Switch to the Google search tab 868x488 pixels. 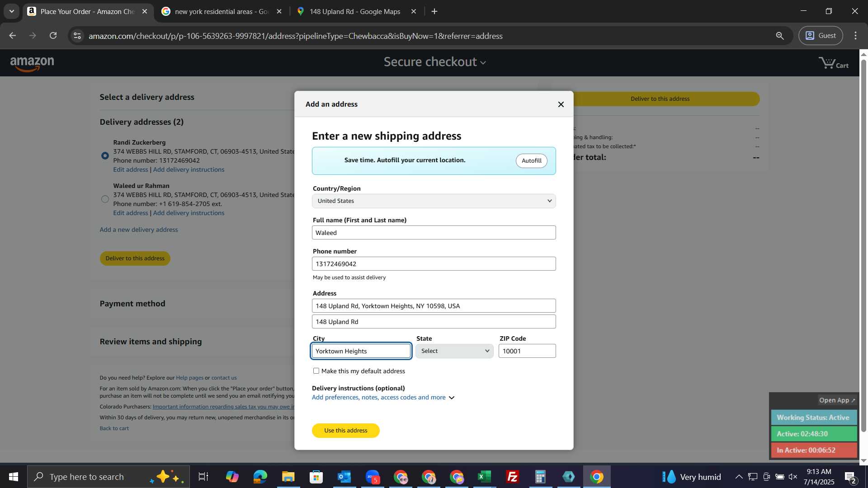tap(222, 12)
